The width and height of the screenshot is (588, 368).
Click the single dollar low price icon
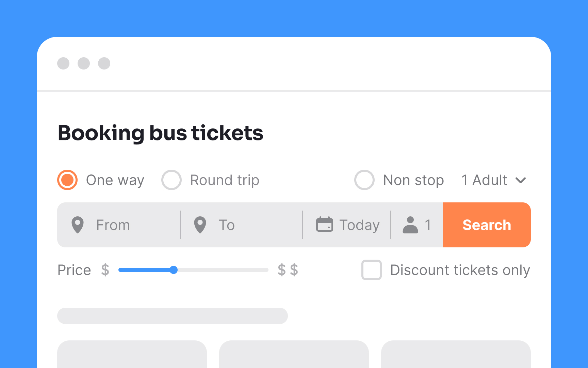coord(105,270)
